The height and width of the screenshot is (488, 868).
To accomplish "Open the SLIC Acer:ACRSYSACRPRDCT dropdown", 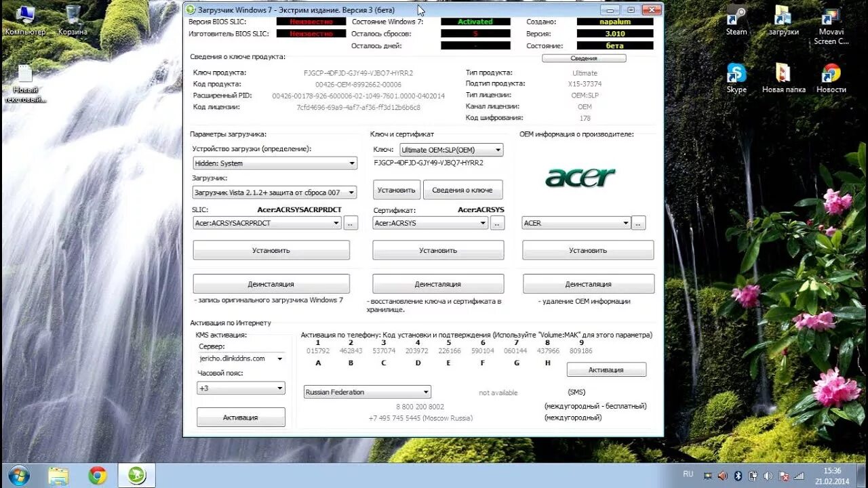I will click(x=267, y=223).
